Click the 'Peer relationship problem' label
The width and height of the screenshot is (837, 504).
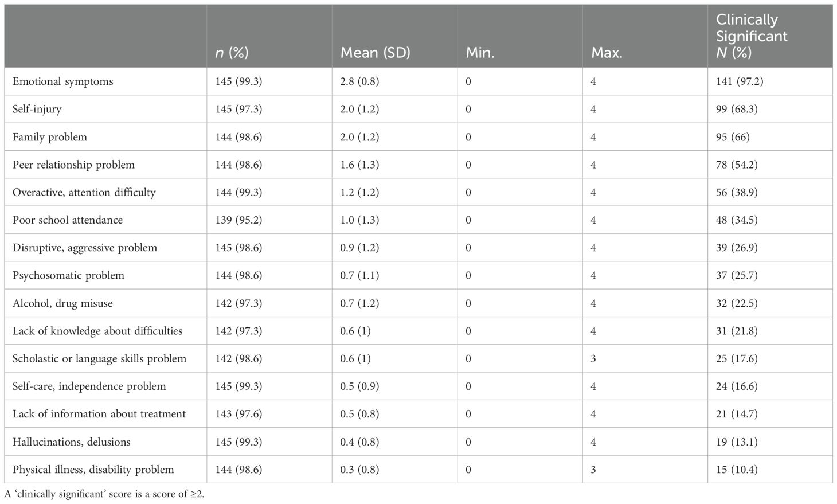click(73, 165)
